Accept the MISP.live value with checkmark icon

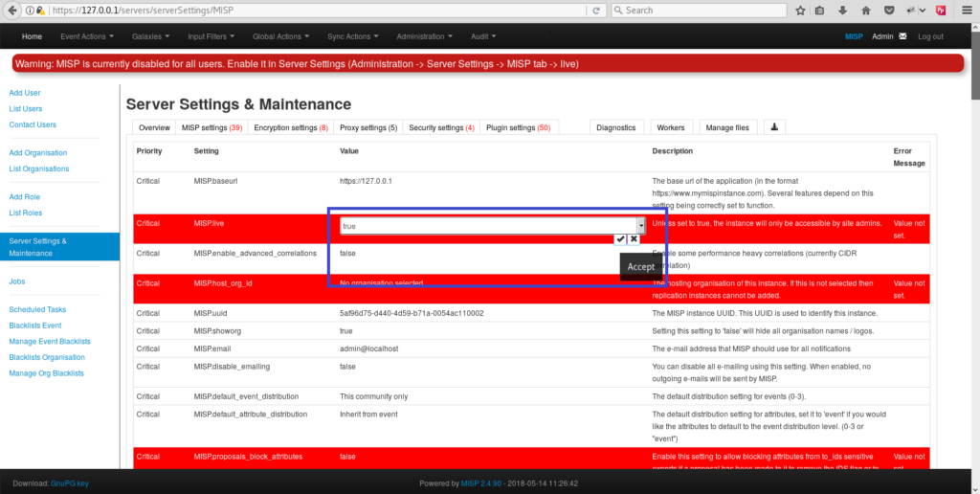(x=621, y=238)
